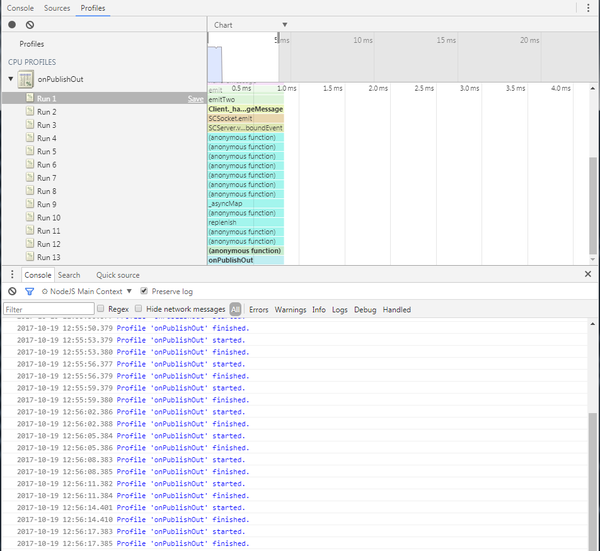
Task: Select Run 1 profile row
Action: tap(104, 98)
